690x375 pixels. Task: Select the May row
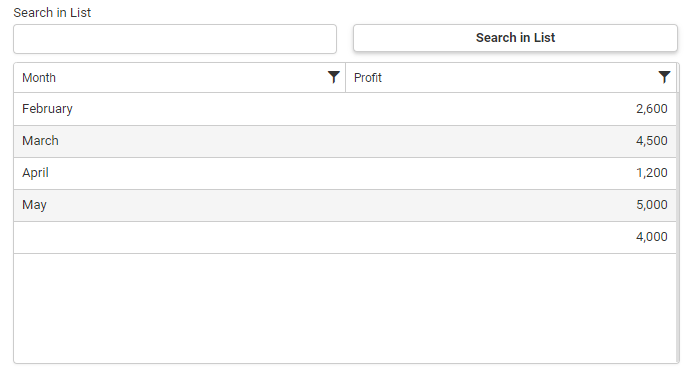[x=345, y=206]
